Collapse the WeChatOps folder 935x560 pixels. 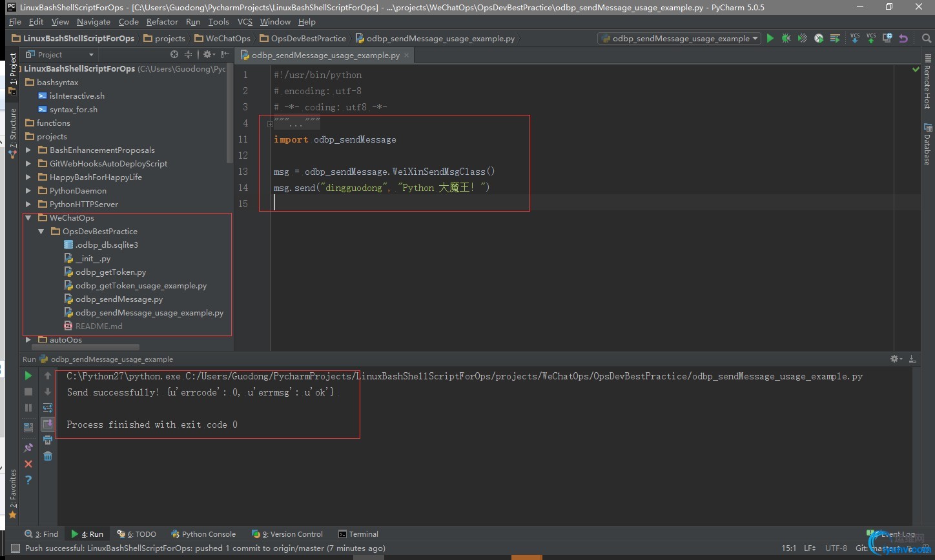coord(28,218)
